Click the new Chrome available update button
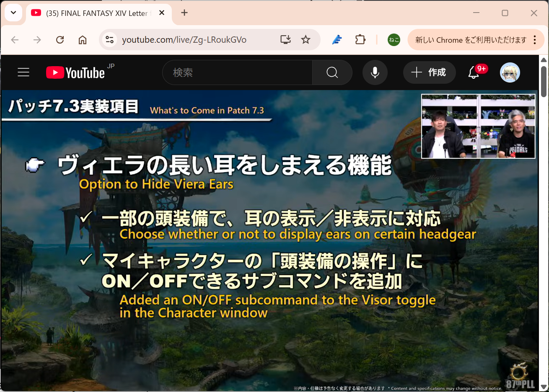Image resolution: width=549 pixels, height=392 pixels. (471, 40)
